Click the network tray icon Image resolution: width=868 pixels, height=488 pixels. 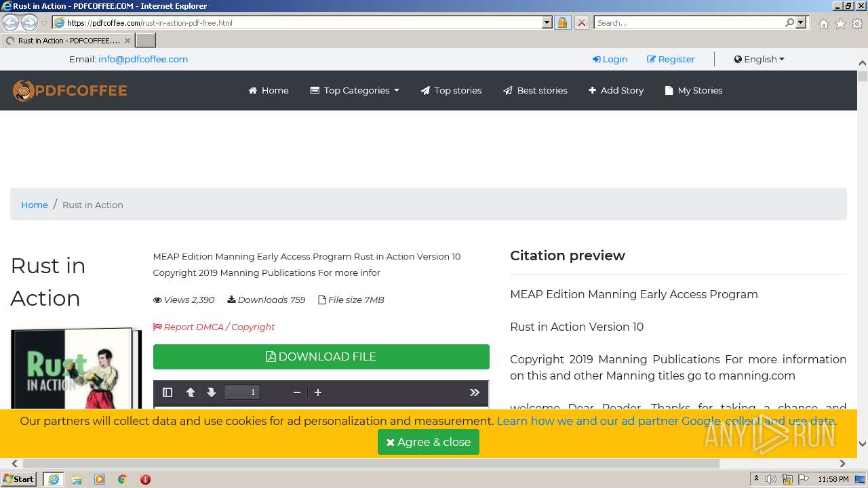tap(788, 479)
